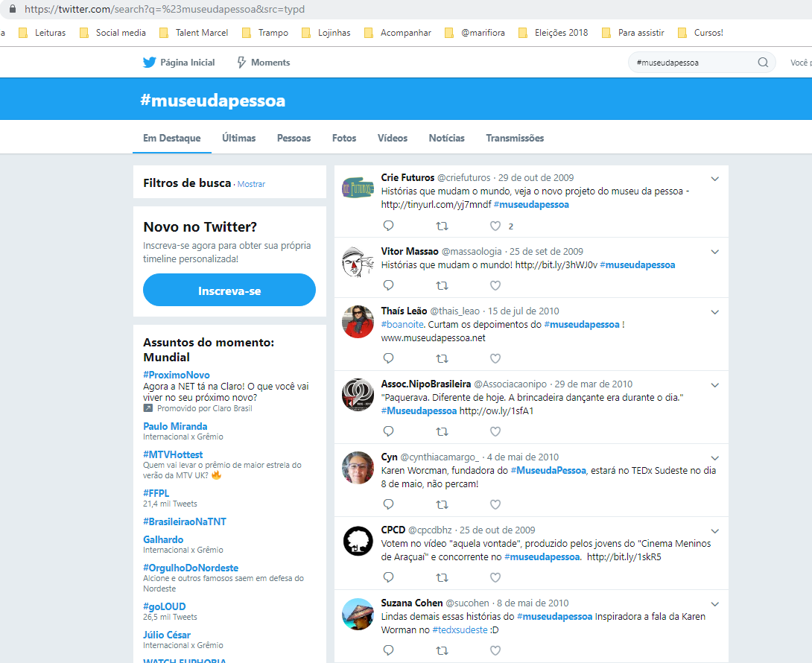Click the Twitter bird logo
The width and height of the screenshot is (812, 663).
149,62
